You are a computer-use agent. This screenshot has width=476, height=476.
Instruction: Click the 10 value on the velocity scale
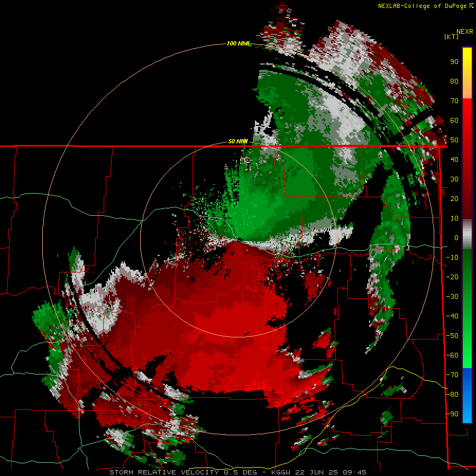coord(454,218)
